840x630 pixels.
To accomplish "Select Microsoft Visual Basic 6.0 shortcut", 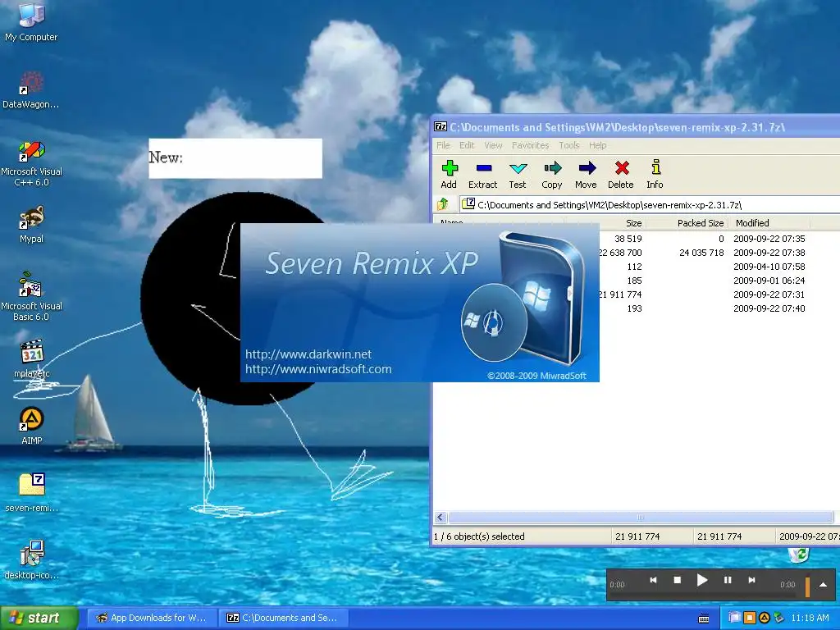I will coord(31,297).
